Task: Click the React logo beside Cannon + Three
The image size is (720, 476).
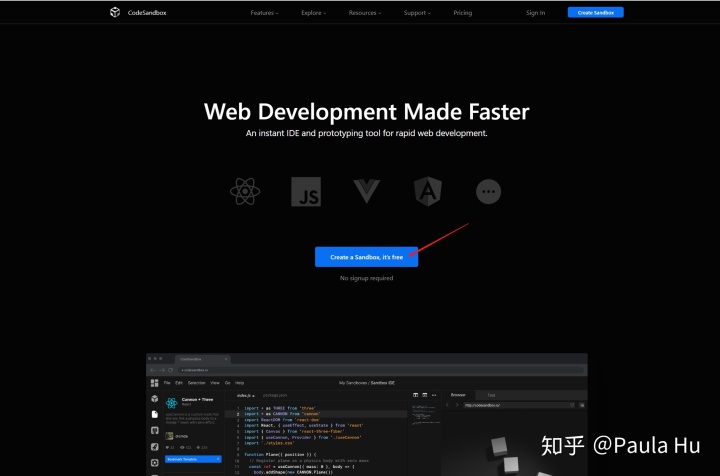Action: click(172, 403)
